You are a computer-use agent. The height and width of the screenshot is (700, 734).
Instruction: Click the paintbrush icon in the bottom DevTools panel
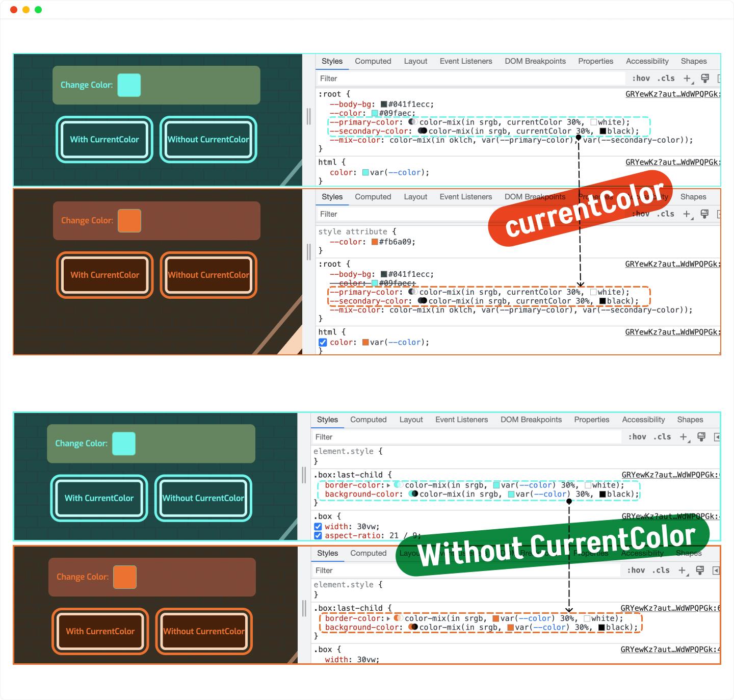(700, 571)
